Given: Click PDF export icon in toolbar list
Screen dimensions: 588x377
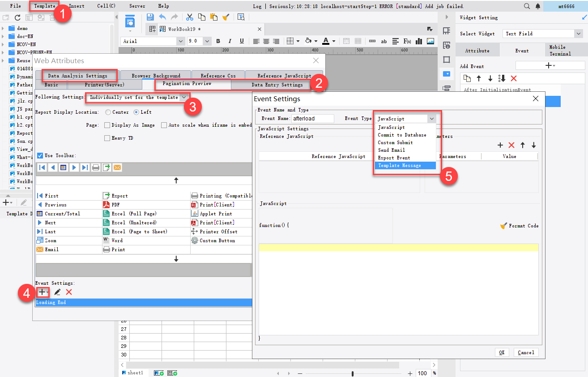Looking at the screenshot, I should [107, 205].
